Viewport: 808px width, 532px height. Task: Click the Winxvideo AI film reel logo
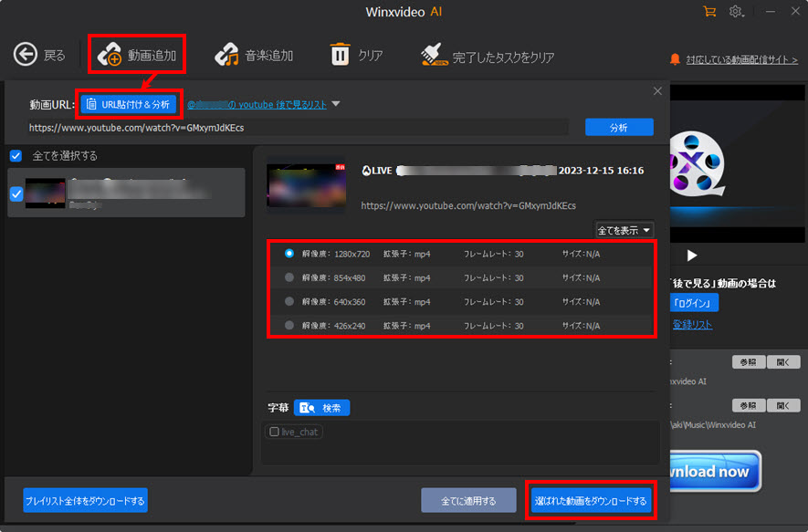(x=698, y=163)
